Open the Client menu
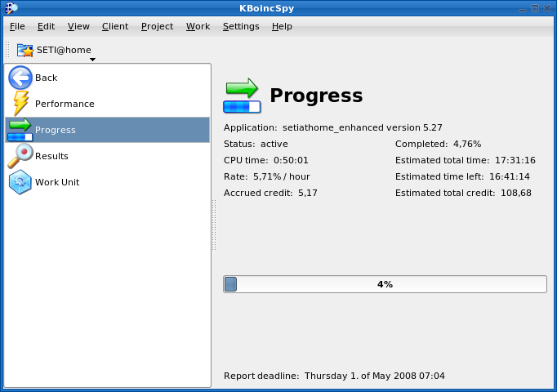 coord(115,26)
